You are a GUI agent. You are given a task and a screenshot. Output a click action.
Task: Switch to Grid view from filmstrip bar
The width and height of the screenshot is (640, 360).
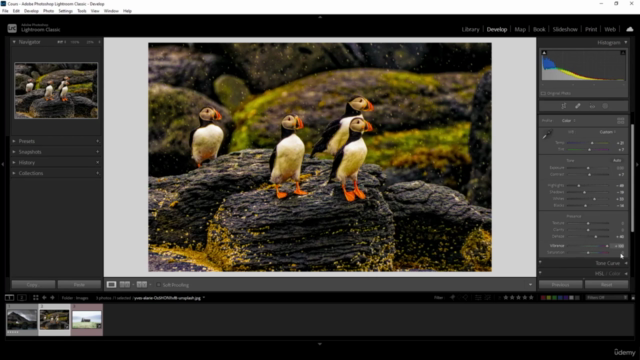[x=36, y=298]
